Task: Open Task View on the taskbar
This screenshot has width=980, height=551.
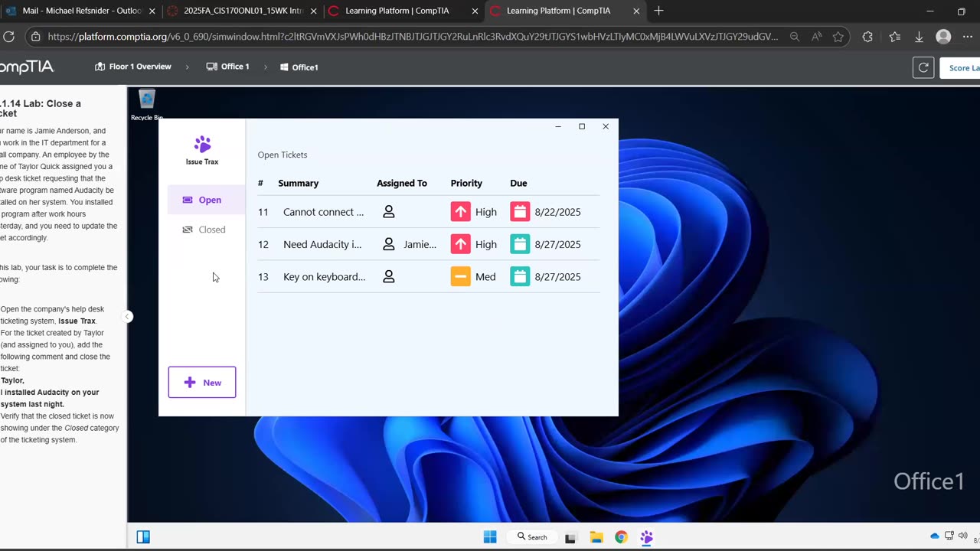Action: pos(570,538)
